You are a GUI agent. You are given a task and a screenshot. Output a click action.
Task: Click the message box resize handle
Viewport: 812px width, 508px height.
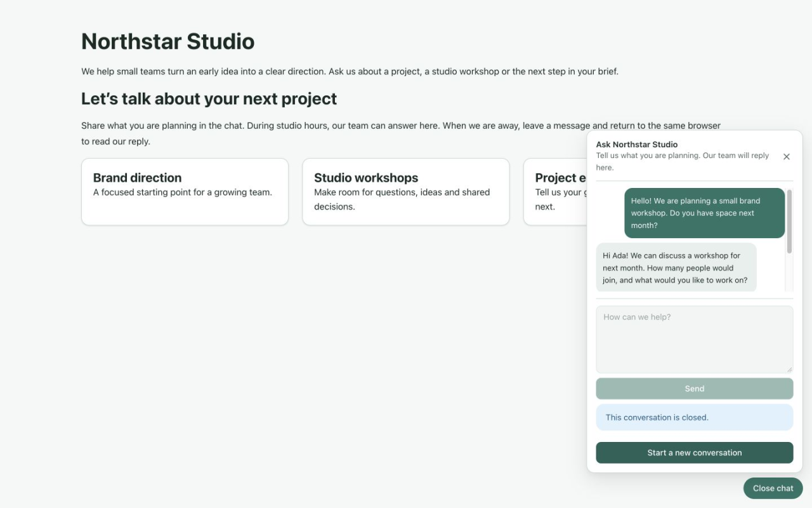click(789, 370)
